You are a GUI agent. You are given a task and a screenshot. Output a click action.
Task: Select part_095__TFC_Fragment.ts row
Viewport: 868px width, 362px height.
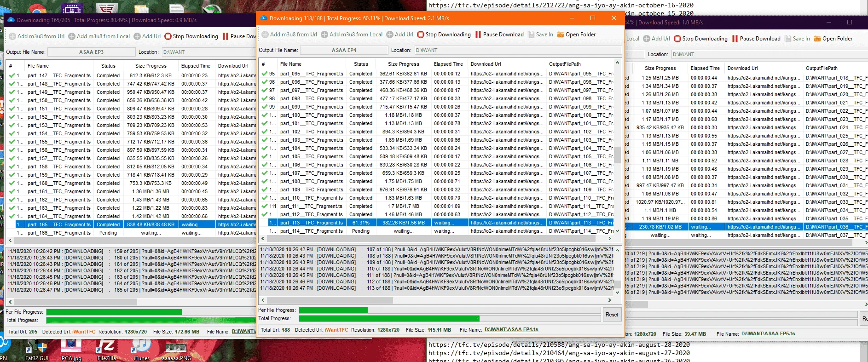437,74
